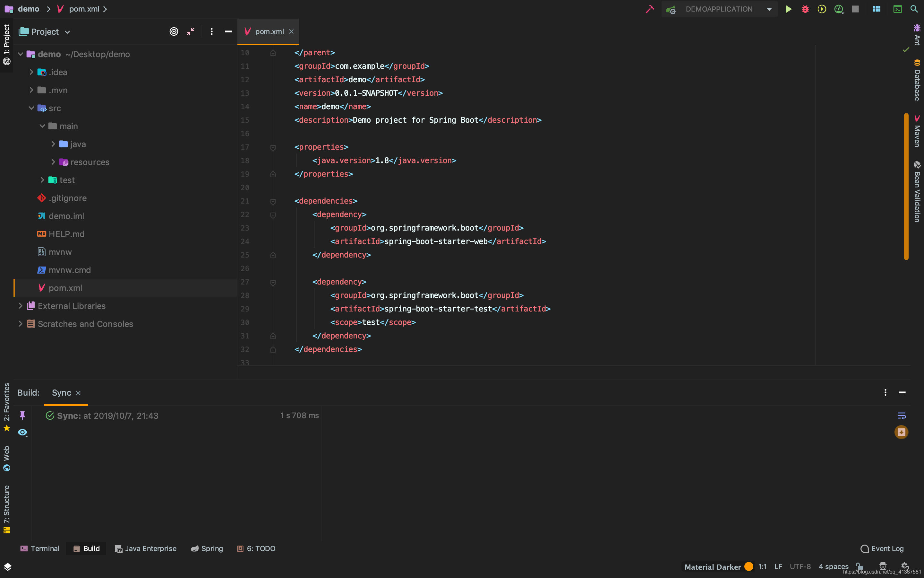Hide the Build panel with minus icon
924x578 pixels.
click(x=902, y=393)
